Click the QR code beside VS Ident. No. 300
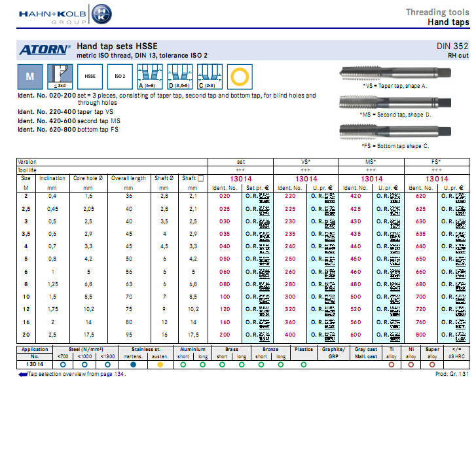The height and width of the screenshot is (463, 476). [330, 299]
